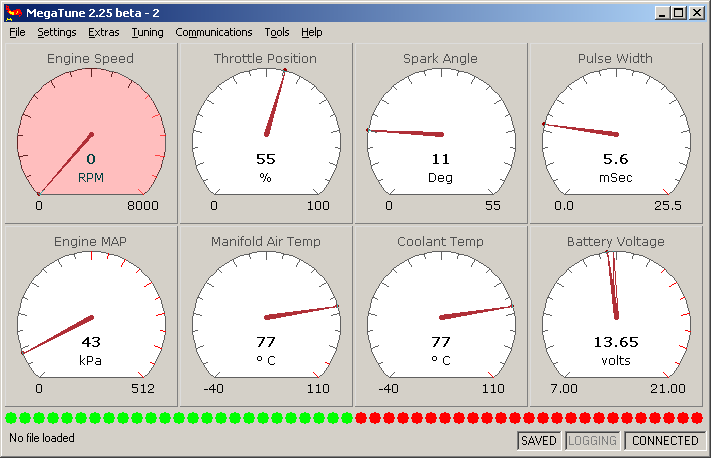Click the '55 %' throttle readout
711x458 pixels.
[266, 168]
